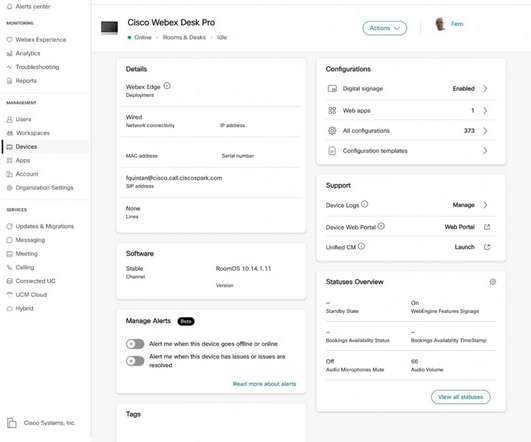531x442 pixels.
Task: Click the Meeting calendar icon
Action: point(9,254)
